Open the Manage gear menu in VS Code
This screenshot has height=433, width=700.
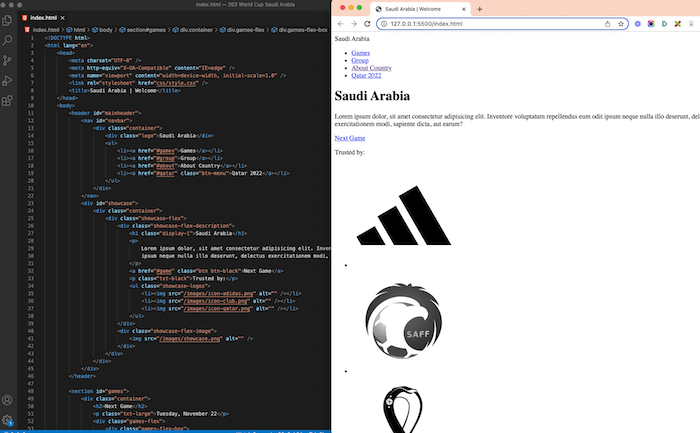pos(7,420)
